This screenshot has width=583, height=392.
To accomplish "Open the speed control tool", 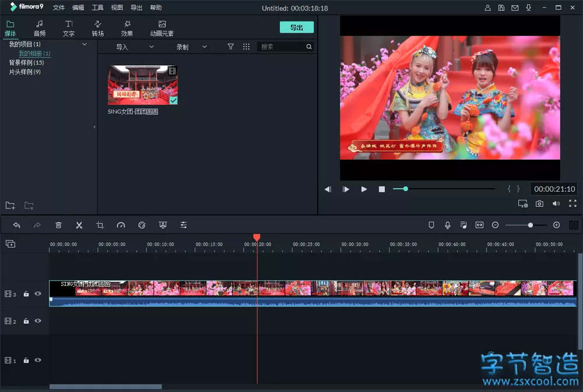I will pyautogui.click(x=121, y=225).
